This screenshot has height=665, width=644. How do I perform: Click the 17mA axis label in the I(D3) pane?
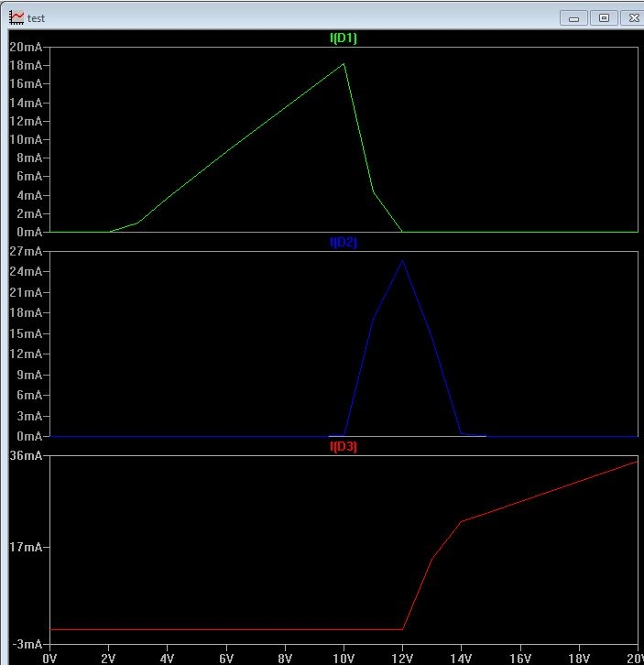tap(26, 548)
